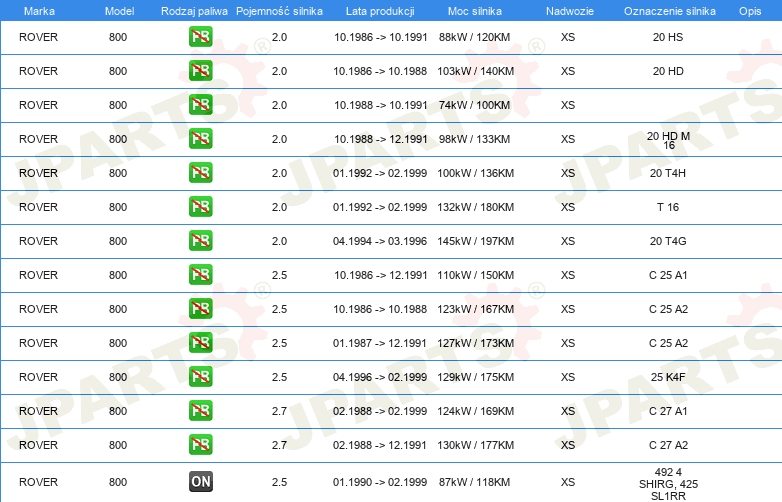
Task: Select the Rodzaj paliwa column header
Action: tap(194, 11)
